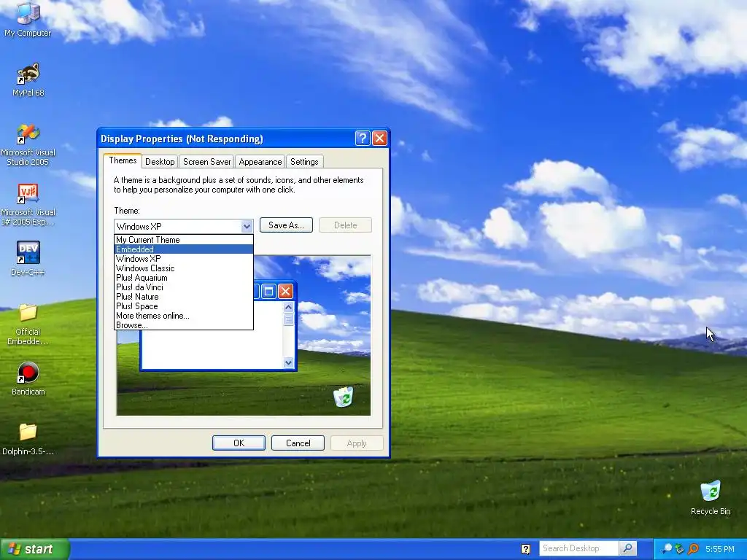Open the Start menu
747x560 pixels.
[35, 549]
